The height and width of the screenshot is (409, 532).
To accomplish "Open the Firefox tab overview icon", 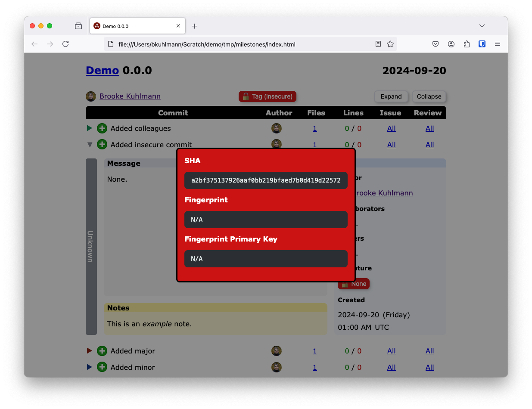I will tap(78, 26).
